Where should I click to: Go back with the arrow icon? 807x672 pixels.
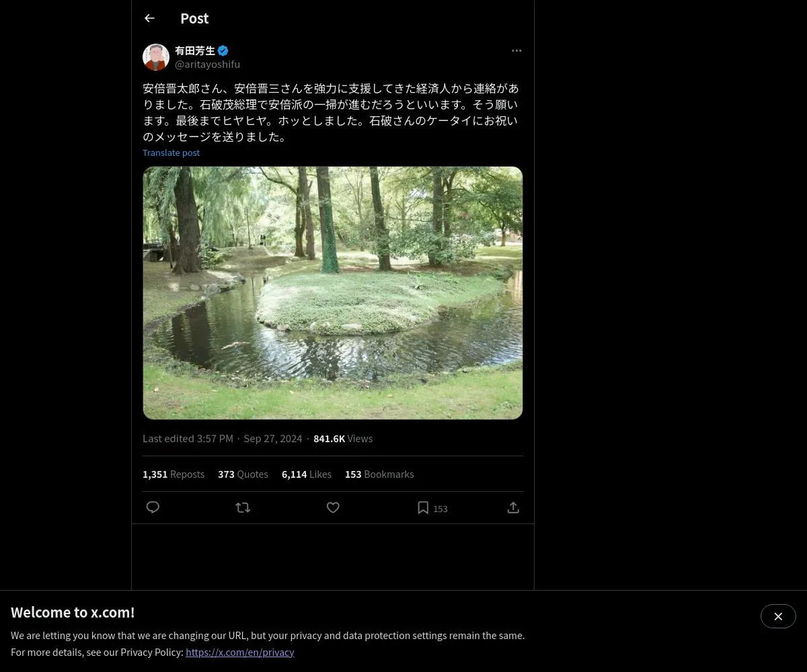click(149, 19)
